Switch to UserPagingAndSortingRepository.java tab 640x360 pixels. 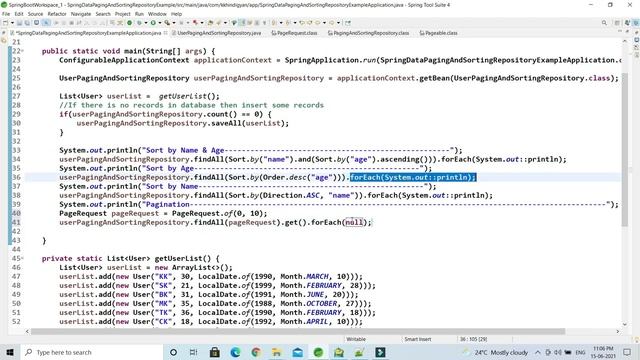[216, 33]
